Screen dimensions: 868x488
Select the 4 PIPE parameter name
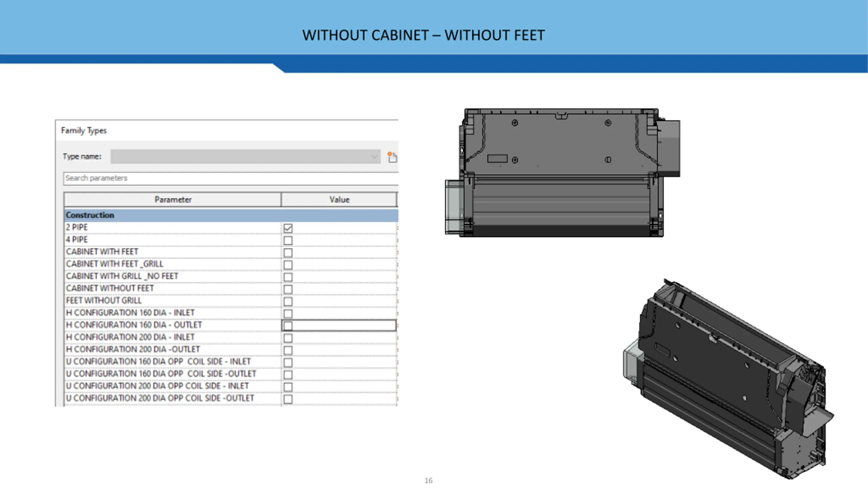(x=77, y=240)
